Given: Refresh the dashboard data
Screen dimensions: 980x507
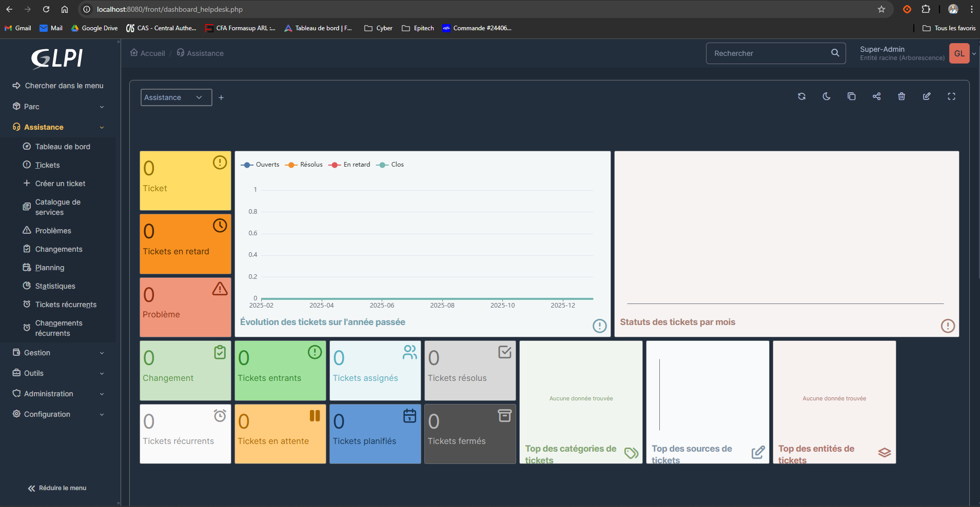Looking at the screenshot, I should click(x=801, y=96).
